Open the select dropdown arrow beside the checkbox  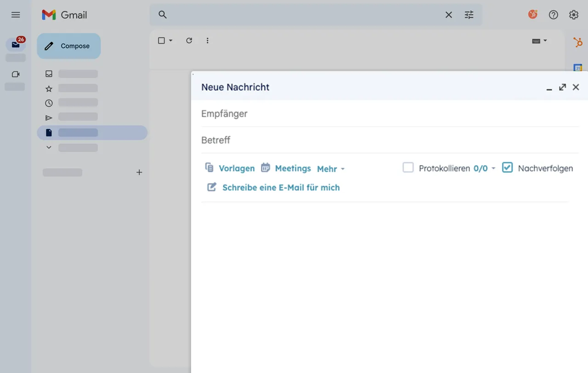point(171,40)
